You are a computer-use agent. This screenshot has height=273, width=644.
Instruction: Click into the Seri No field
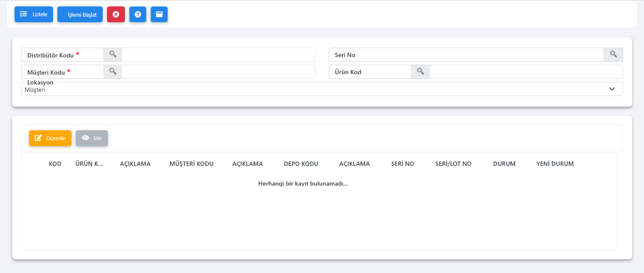click(466, 54)
